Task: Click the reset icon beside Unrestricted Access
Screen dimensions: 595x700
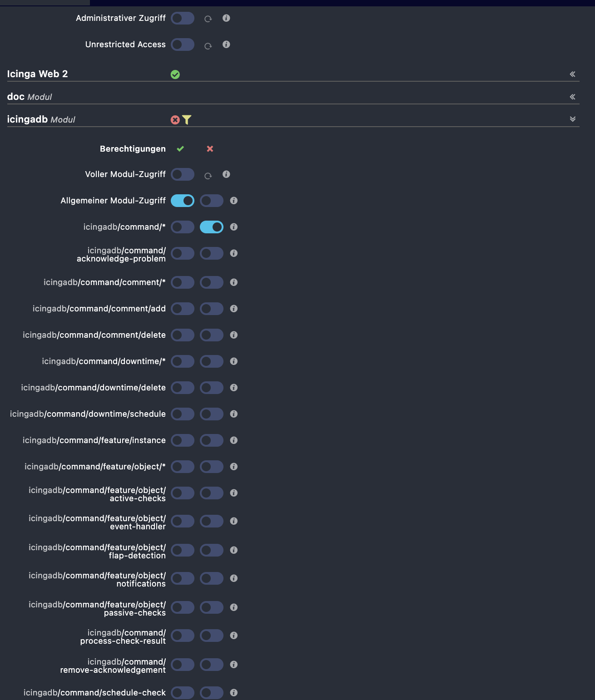Action: [208, 45]
